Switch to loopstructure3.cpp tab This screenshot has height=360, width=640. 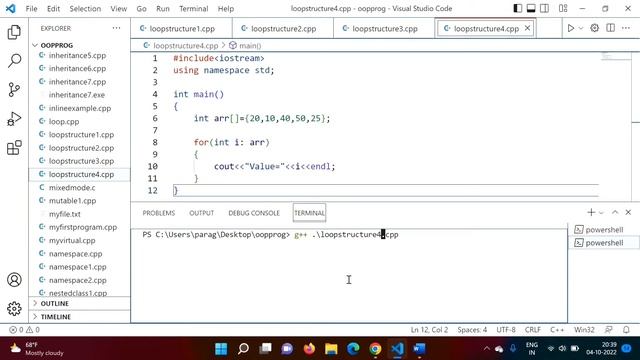click(384, 28)
